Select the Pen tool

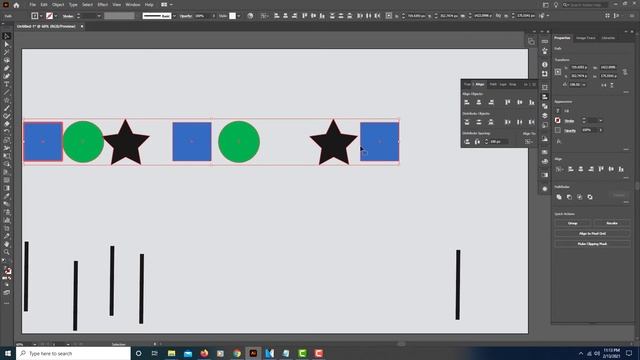point(7,68)
